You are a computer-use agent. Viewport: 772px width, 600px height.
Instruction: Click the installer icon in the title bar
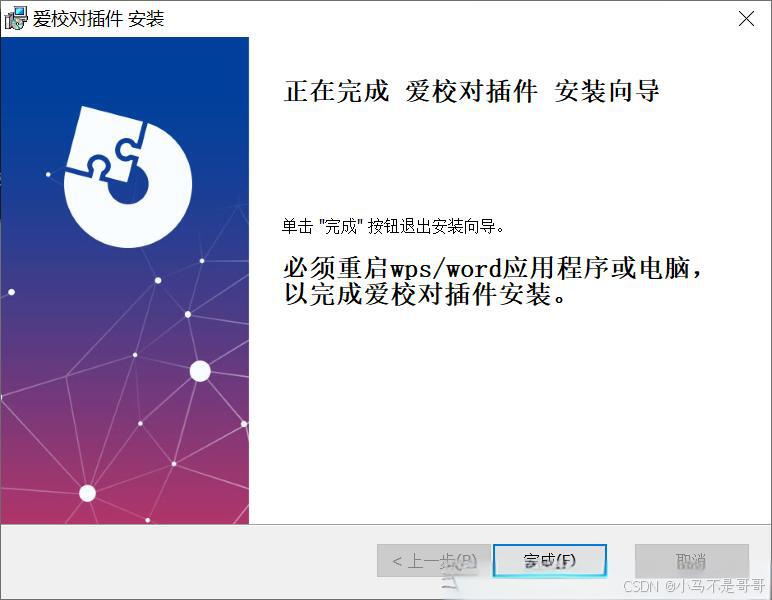coord(16,18)
